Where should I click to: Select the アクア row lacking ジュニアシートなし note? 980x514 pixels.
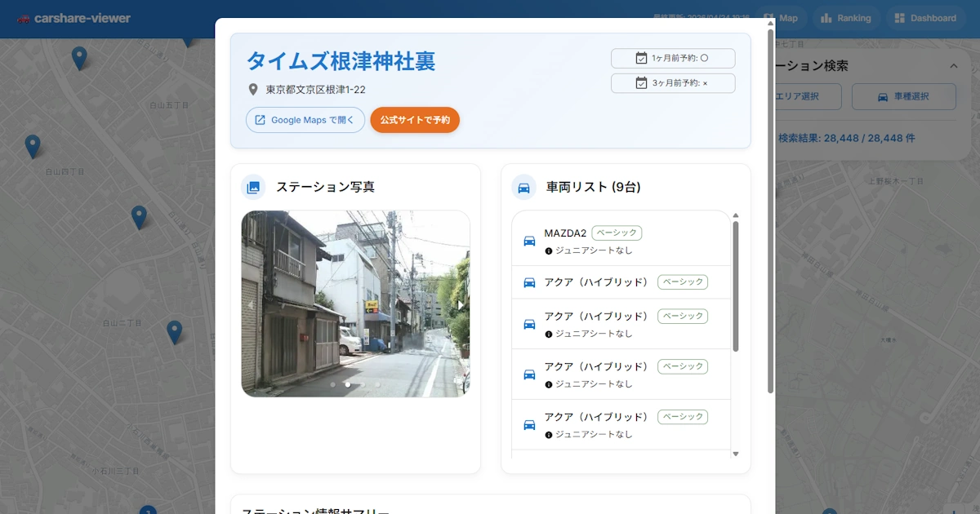point(621,281)
